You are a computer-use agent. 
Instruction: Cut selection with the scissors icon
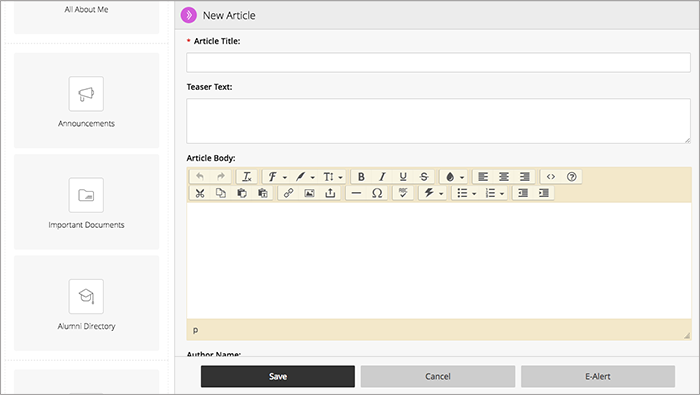point(200,193)
